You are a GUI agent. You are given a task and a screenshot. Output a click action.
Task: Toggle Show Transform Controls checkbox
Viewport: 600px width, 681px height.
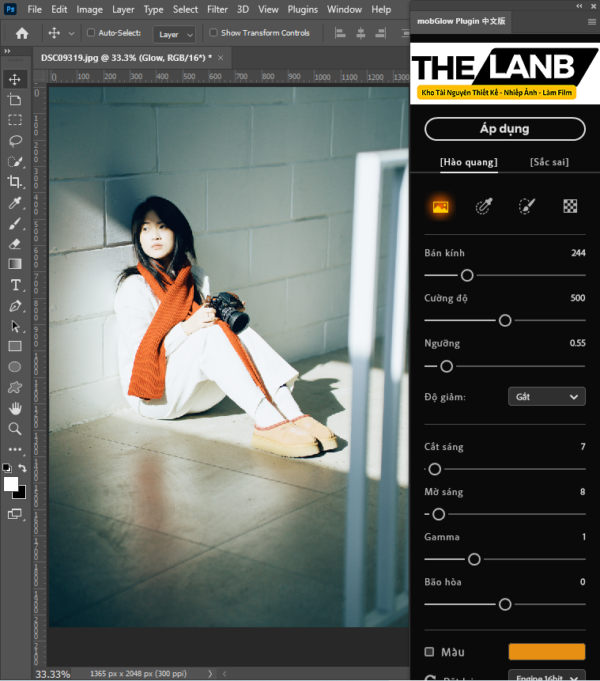click(213, 33)
